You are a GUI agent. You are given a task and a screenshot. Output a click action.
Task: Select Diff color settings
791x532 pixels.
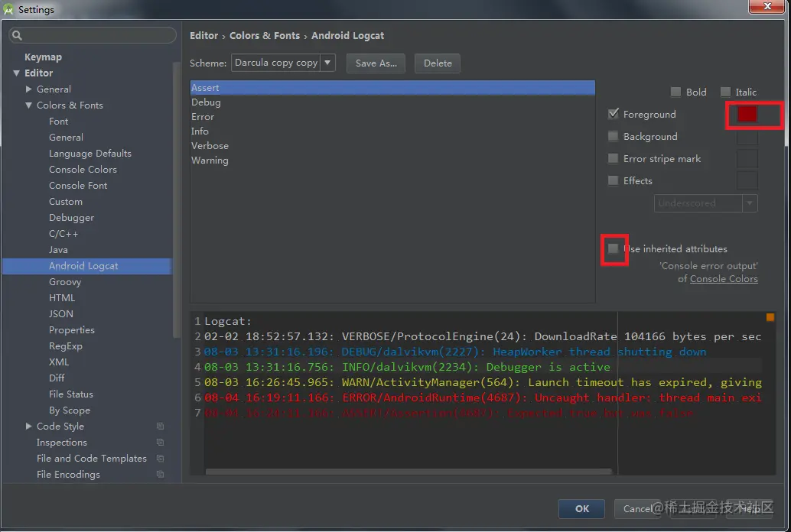pos(57,378)
